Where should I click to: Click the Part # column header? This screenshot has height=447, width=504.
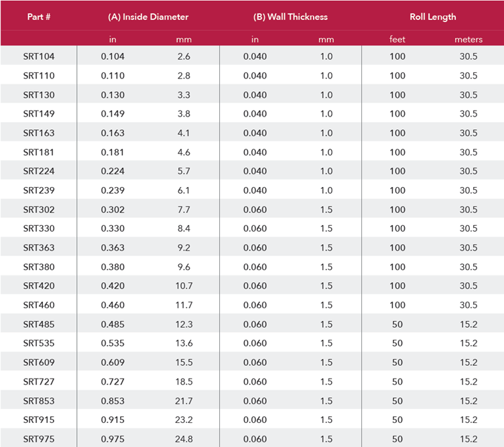tap(39, 17)
